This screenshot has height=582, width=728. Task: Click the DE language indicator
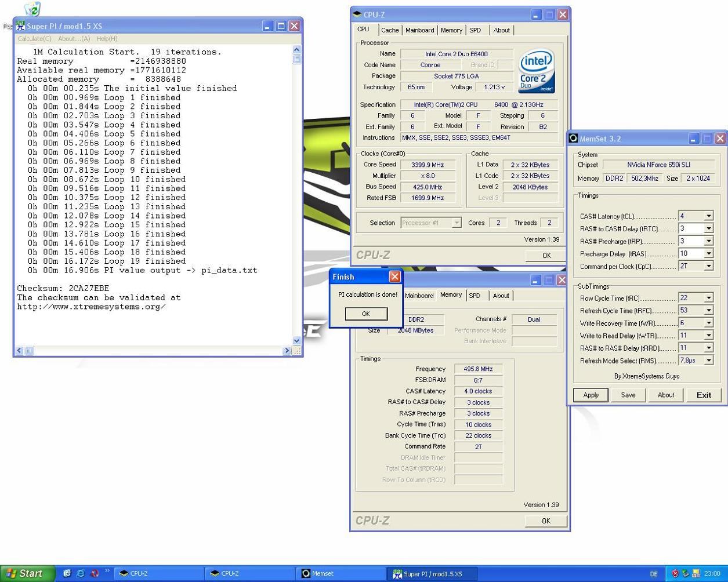coord(654,574)
